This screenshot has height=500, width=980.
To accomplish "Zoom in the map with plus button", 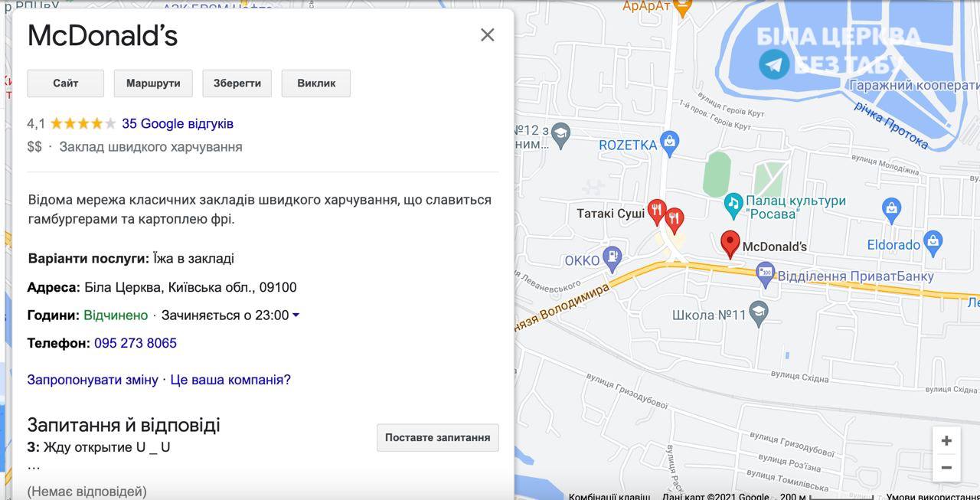I will [946, 441].
